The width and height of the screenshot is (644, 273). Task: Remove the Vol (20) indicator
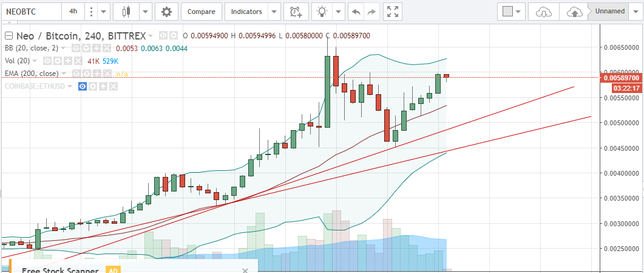[x=78, y=61]
